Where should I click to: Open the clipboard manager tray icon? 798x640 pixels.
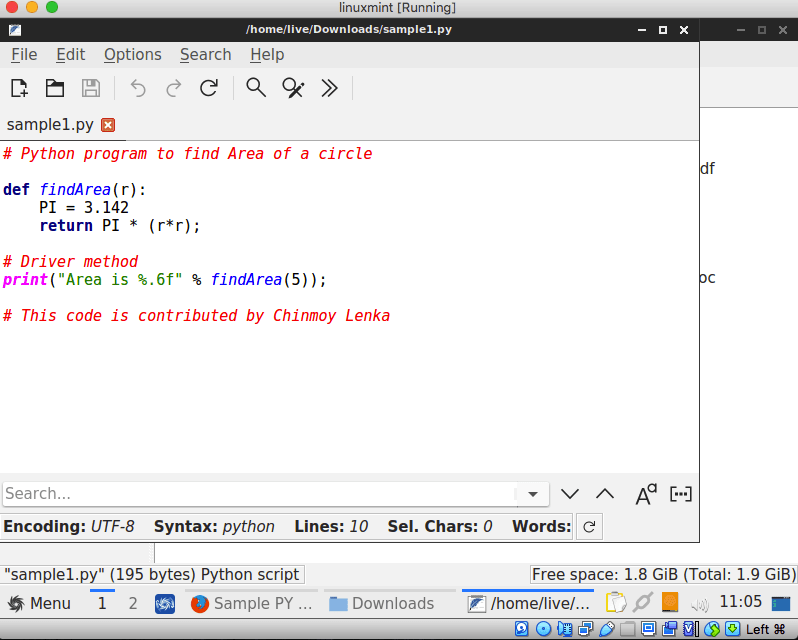(x=616, y=603)
